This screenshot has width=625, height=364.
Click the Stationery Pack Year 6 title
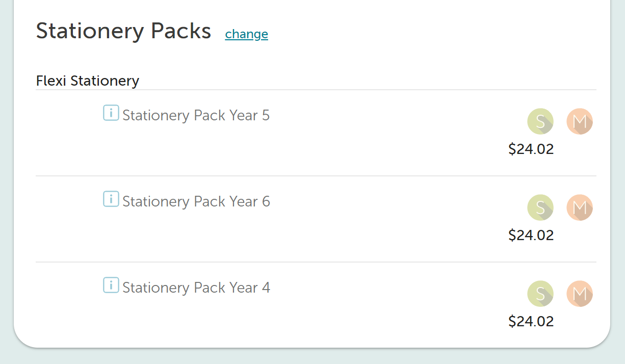point(196,202)
